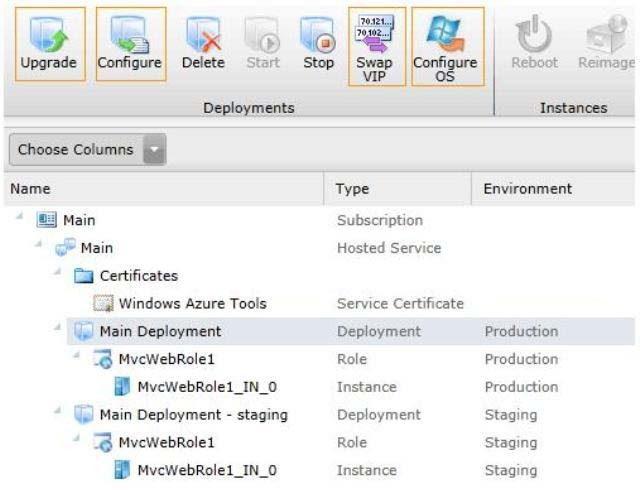640x490 pixels.
Task: Sort by the Type column header
Action: [x=352, y=189]
